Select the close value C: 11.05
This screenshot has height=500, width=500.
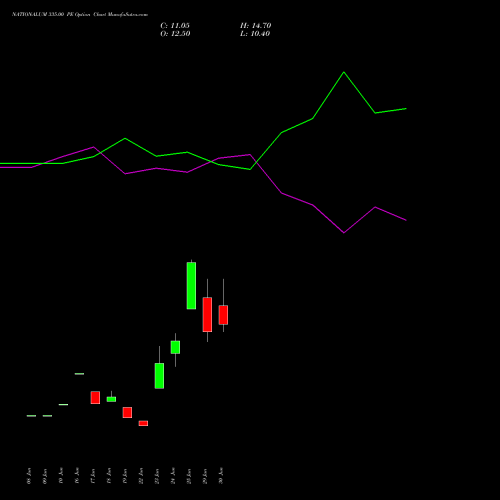175,26
